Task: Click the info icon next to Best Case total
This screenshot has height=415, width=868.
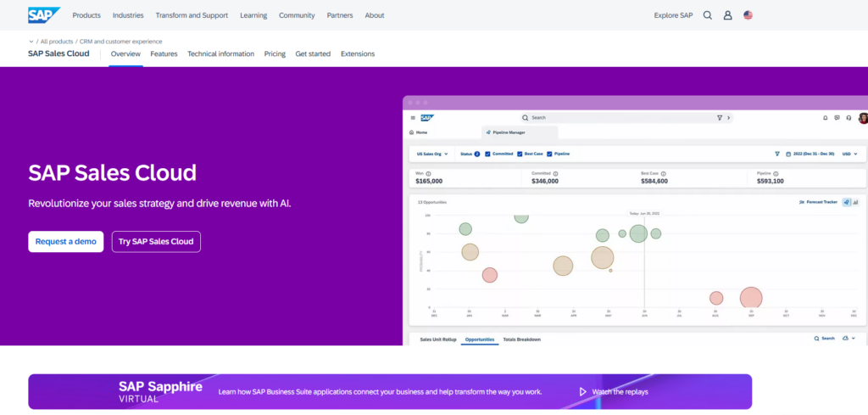Action: pos(663,173)
